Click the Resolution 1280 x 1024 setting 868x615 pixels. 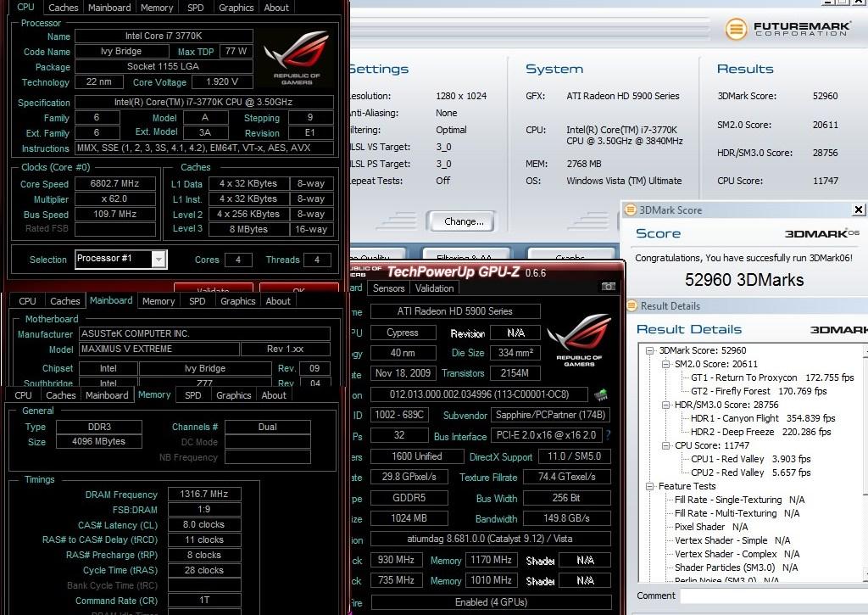point(461,96)
